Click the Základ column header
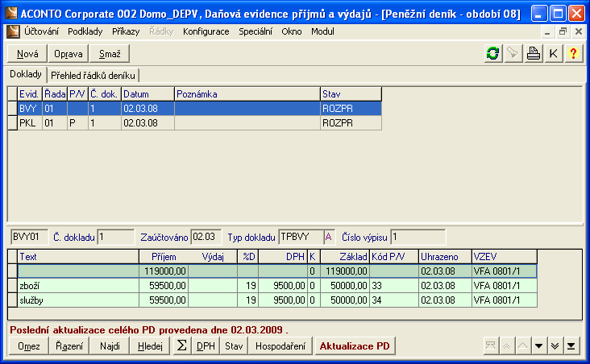This screenshot has width=590, height=364. [345, 257]
